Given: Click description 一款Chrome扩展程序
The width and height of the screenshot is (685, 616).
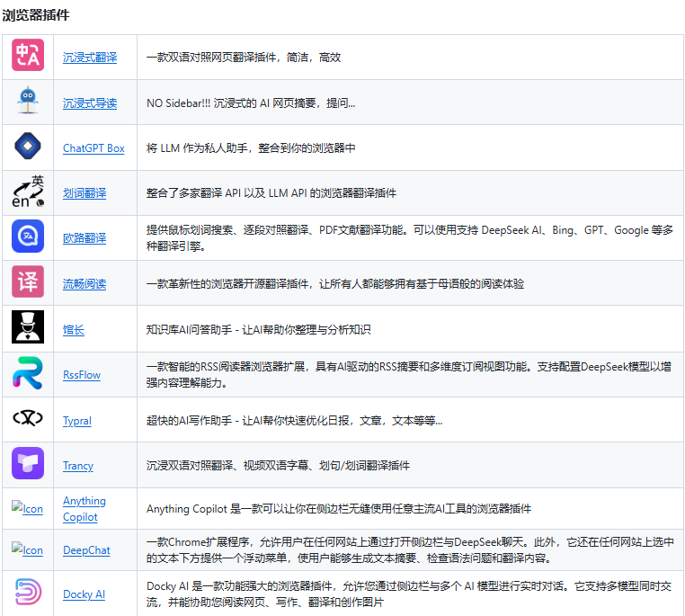Looking at the screenshot, I should [410, 550].
